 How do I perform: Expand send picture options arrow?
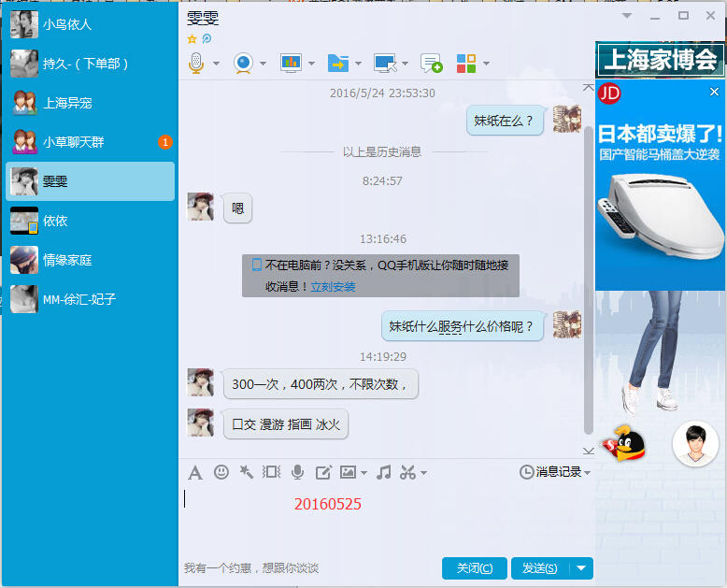pos(363,473)
